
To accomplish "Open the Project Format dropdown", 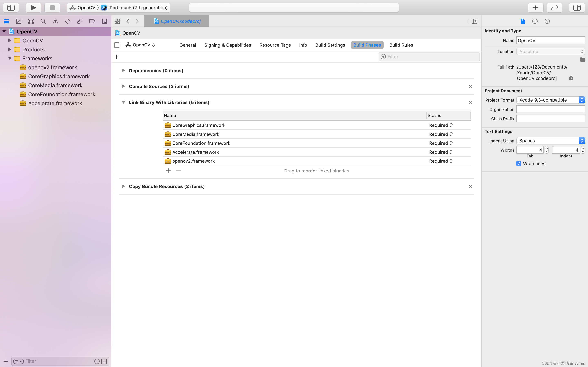I will (x=550, y=100).
